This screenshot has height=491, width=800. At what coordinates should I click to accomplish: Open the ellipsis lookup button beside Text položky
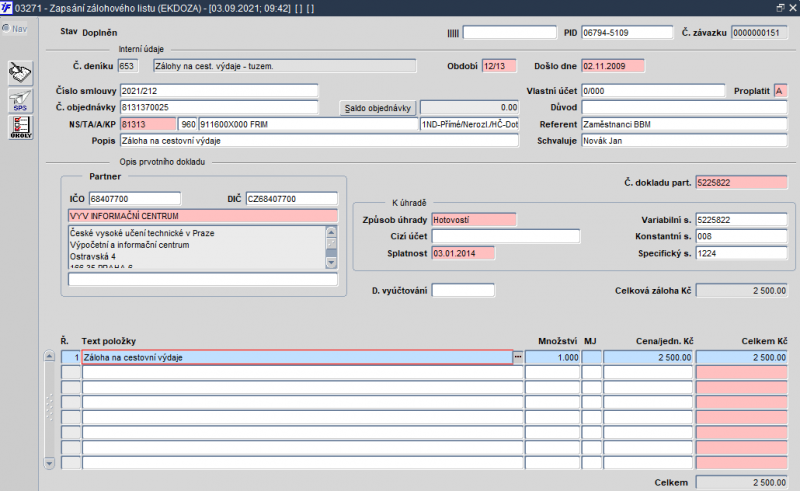click(x=517, y=356)
